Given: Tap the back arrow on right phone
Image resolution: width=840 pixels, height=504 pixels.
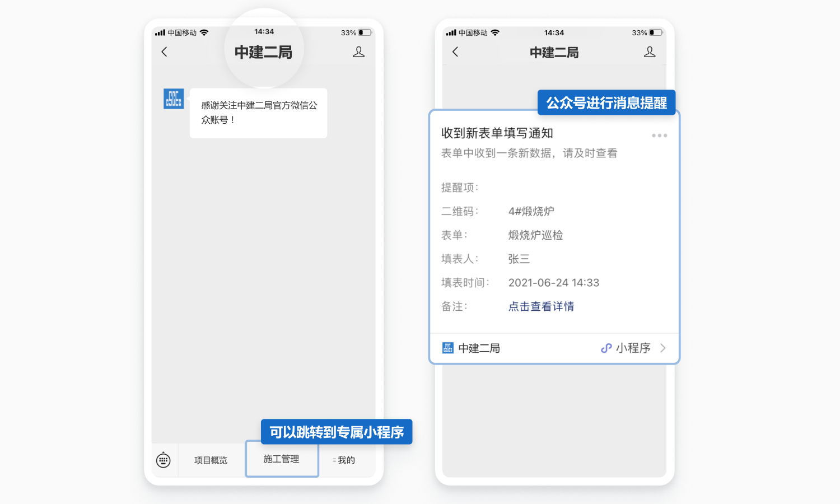Looking at the screenshot, I should [x=455, y=52].
